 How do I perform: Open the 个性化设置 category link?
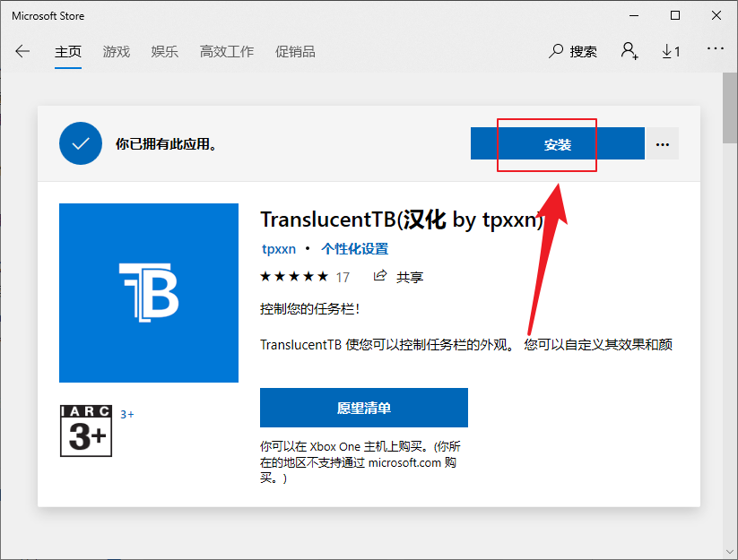tap(355, 249)
